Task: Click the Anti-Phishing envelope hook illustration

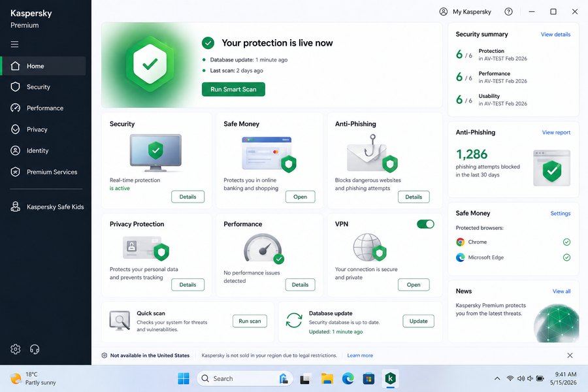Action: tap(372, 154)
